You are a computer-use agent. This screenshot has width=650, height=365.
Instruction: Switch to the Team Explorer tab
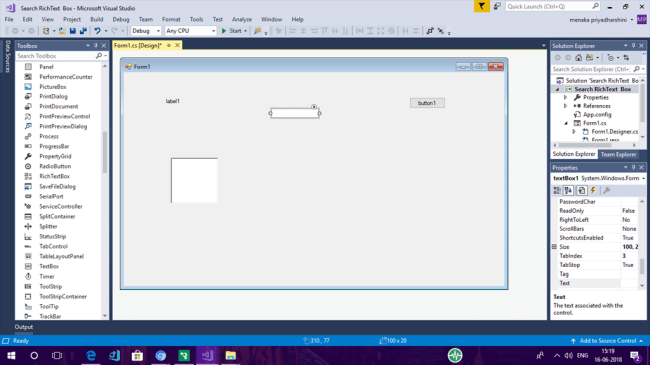[618, 154]
